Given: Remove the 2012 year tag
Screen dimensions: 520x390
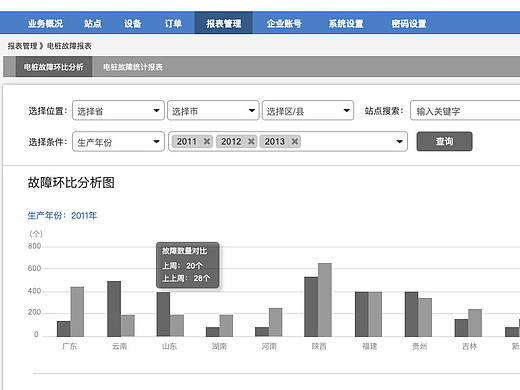Looking at the screenshot, I should click(251, 142).
